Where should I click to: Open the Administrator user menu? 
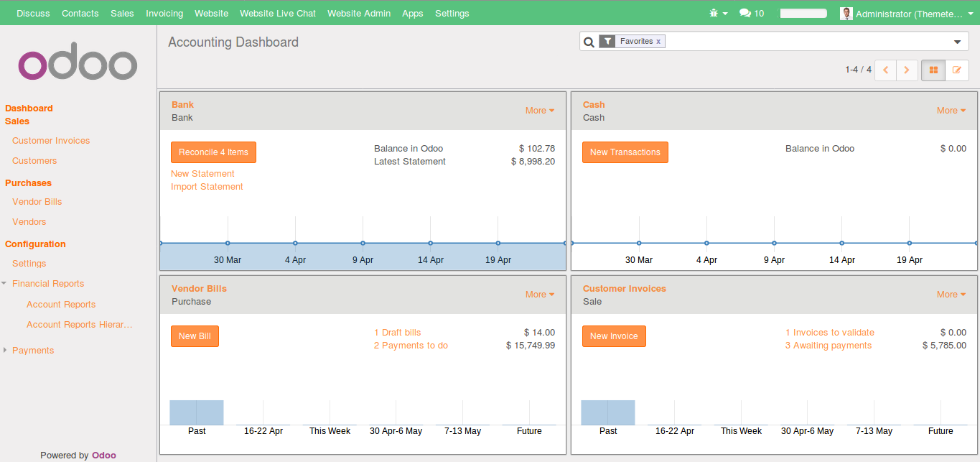(907, 13)
